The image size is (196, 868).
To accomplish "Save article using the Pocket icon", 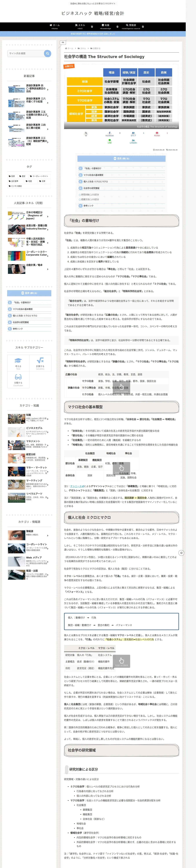I will click(x=157, y=134).
